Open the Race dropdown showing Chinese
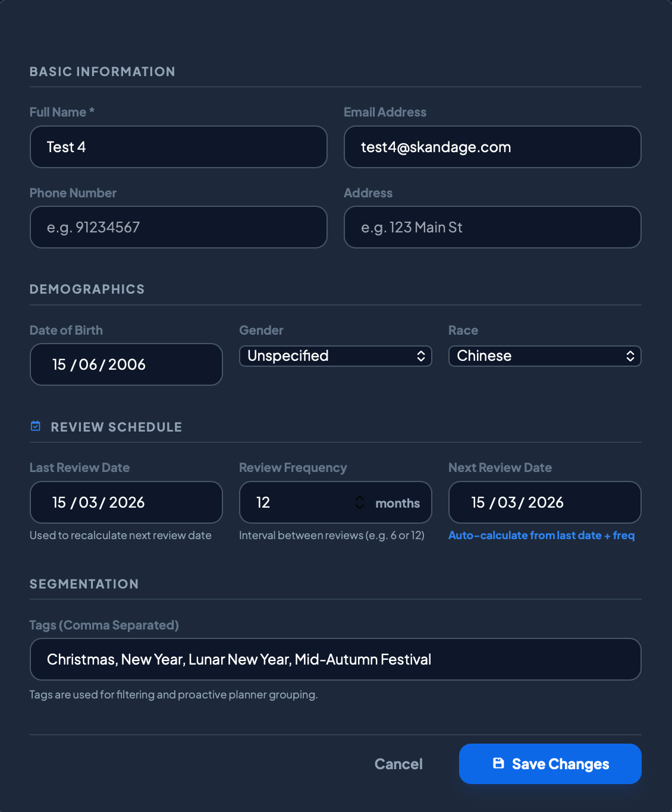 click(x=545, y=355)
